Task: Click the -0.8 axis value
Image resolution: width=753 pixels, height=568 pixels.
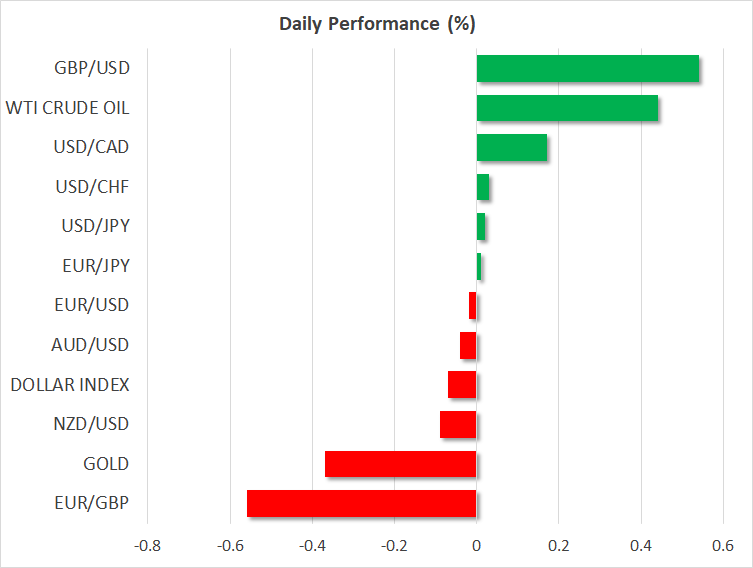Action: tap(147, 545)
